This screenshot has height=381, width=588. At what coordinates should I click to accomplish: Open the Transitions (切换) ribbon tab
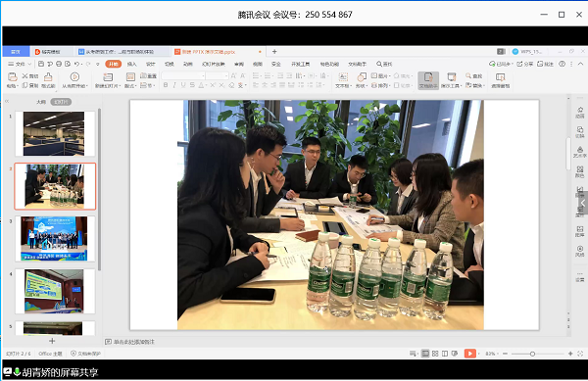coord(170,64)
